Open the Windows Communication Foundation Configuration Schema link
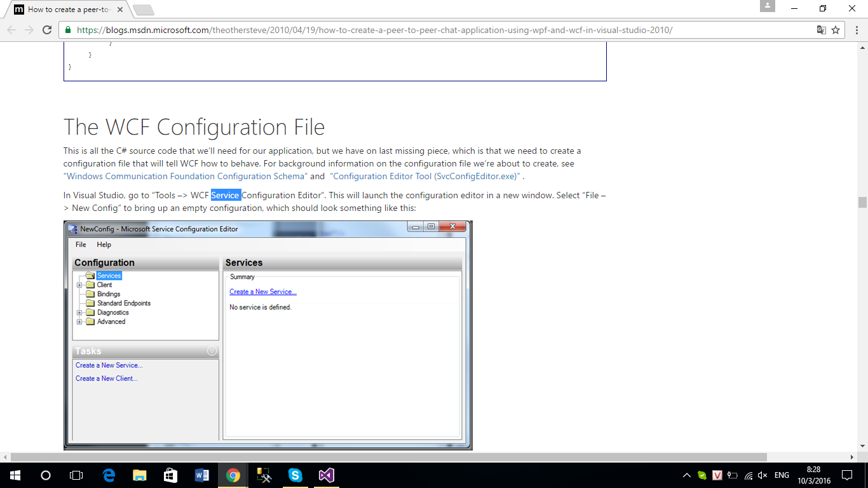Image resolution: width=868 pixels, height=488 pixels. [x=186, y=176]
